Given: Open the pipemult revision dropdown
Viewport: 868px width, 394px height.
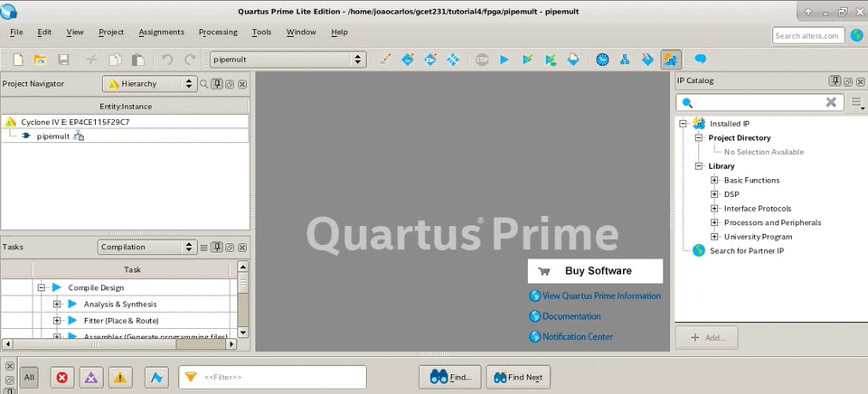Looking at the screenshot, I should tap(288, 60).
